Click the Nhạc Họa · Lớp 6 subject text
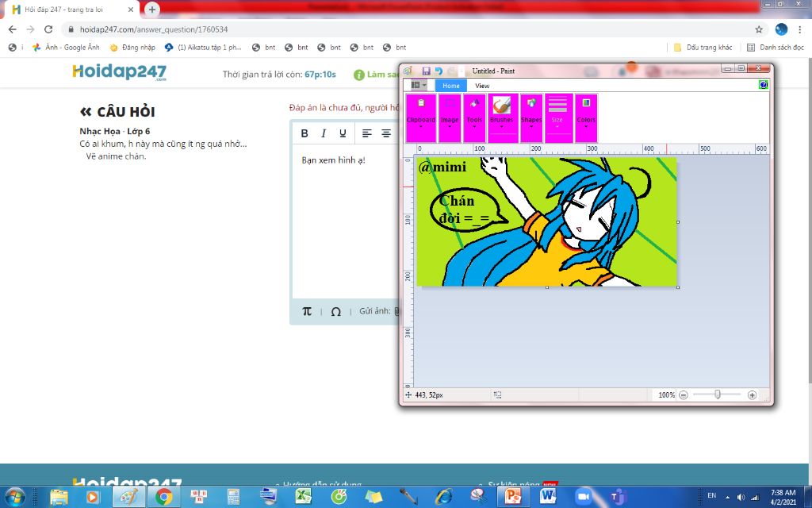The width and height of the screenshot is (812, 508). [115, 131]
